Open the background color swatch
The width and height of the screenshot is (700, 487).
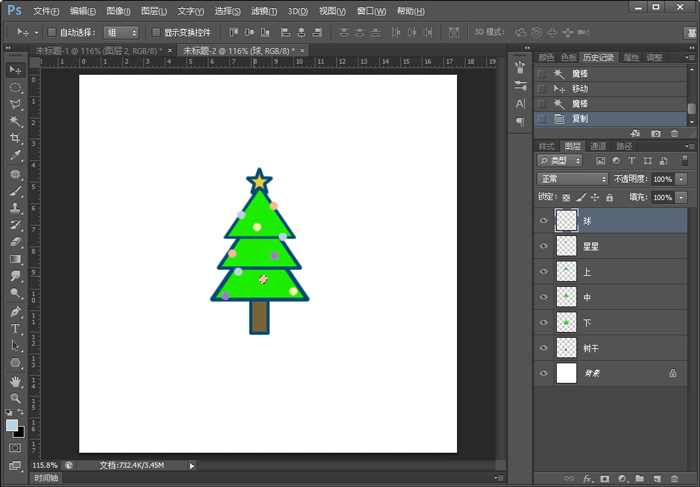pos(20,433)
